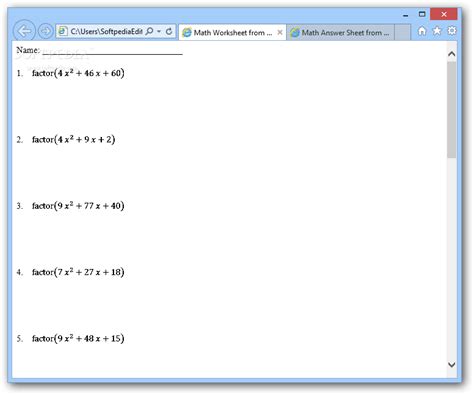
Task: Click the browser Forward arrow button
Action: 45,31
